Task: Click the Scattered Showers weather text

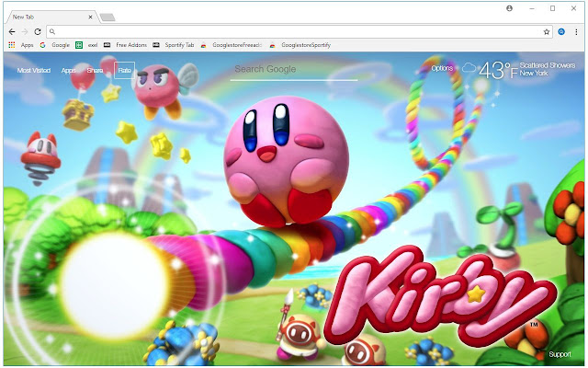Action: [x=548, y=65]
